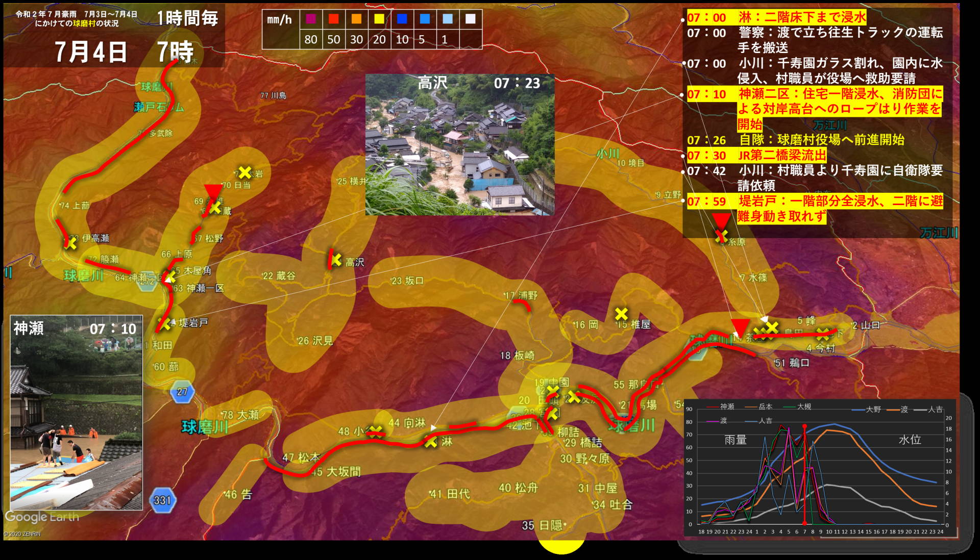Click the 40 松舟 place label
Screen dimensions: 980x560
pos(518,488)
